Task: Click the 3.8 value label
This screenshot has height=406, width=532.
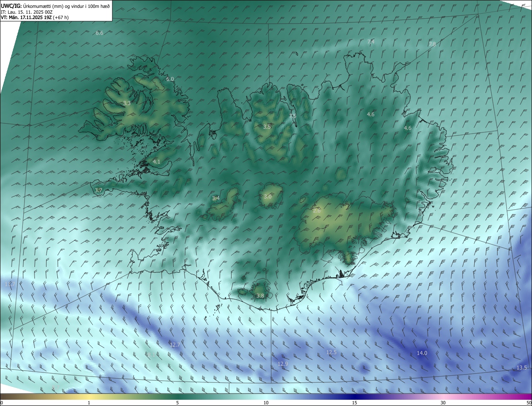Action: coord(260,296)
